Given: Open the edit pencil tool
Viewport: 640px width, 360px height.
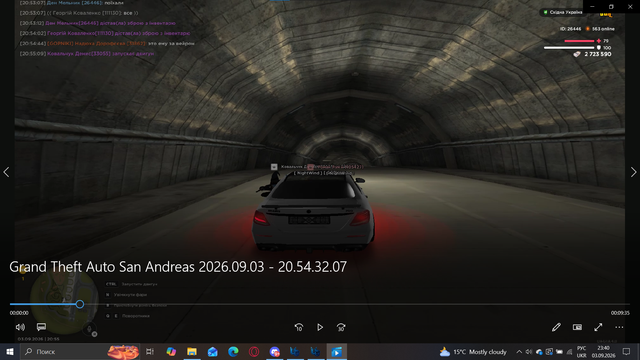Looking at the screenshot, I should (556, 327).
